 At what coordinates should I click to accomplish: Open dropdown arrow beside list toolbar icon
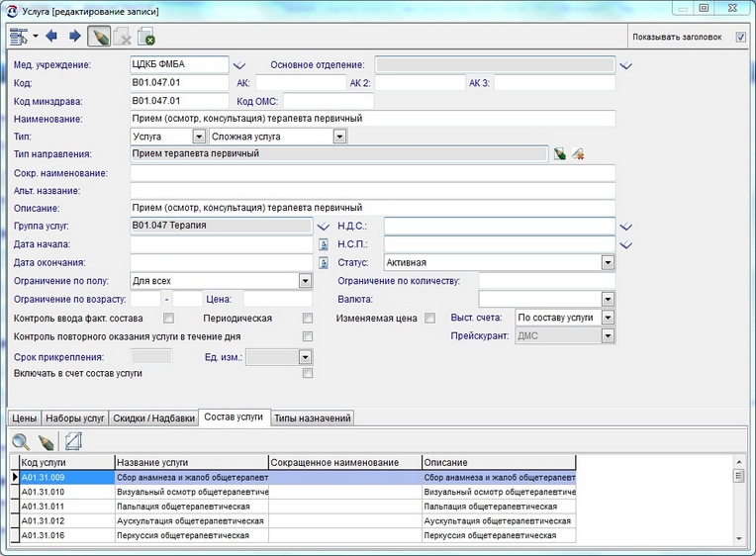(36, 37)
